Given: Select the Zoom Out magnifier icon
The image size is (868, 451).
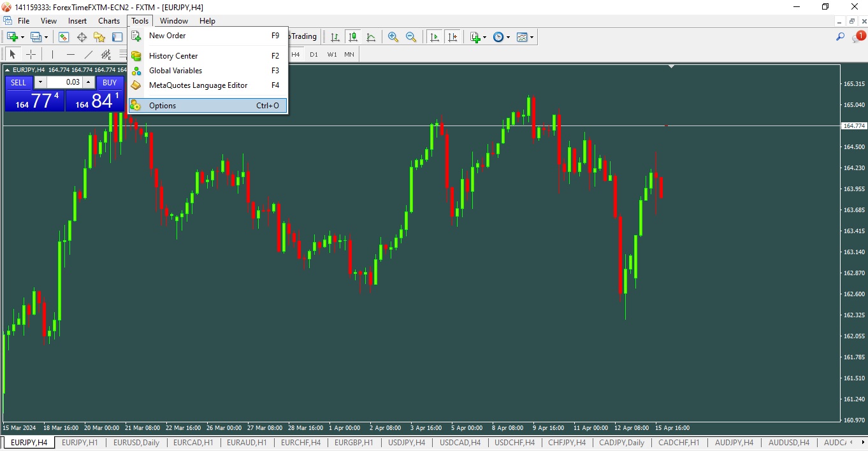Looking at the screenshot, I should [411, 36].
